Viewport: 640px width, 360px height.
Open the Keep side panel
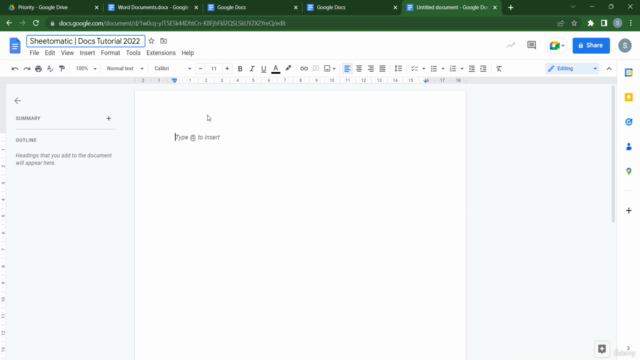[x=629, y=97]
